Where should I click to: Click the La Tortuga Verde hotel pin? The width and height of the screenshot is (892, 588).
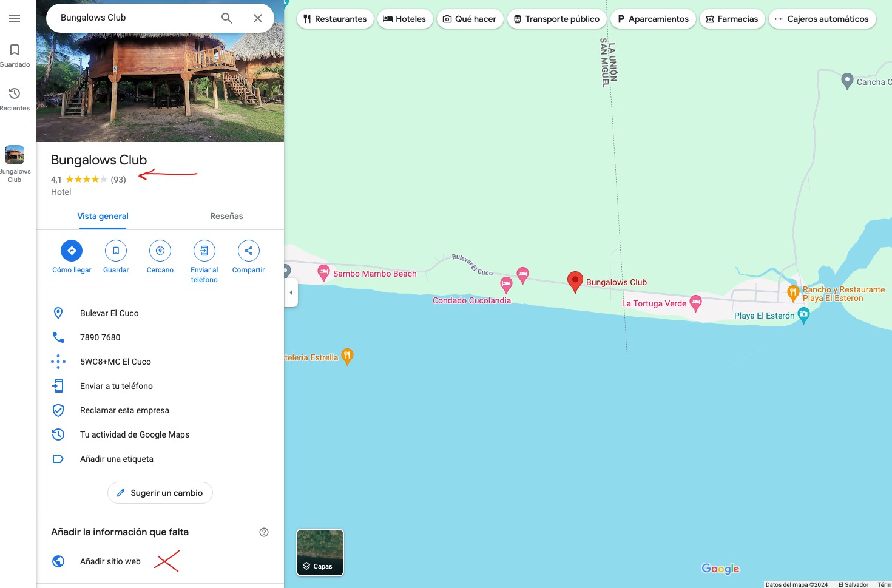click(x=696, y=303)
